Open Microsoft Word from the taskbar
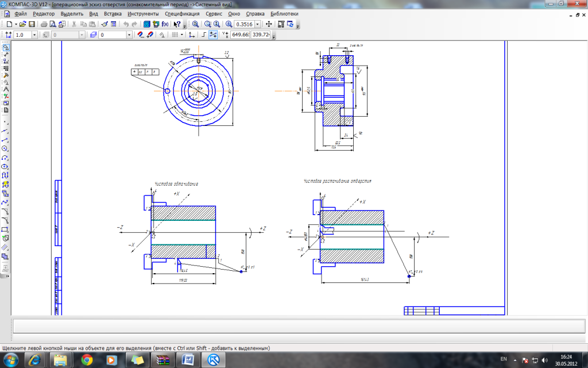This screenshot has height=368, width=588. 188,360
